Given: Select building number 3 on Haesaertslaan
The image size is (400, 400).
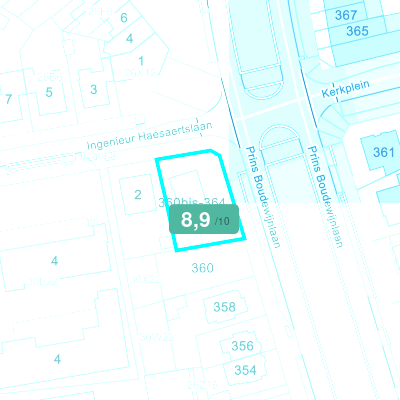Looking at the screenshot, I should click(x=94, y=89).
